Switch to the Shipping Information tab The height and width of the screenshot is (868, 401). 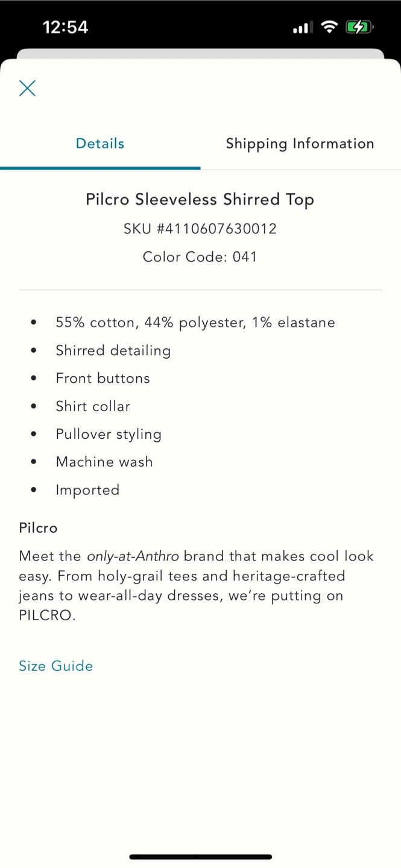300,143
